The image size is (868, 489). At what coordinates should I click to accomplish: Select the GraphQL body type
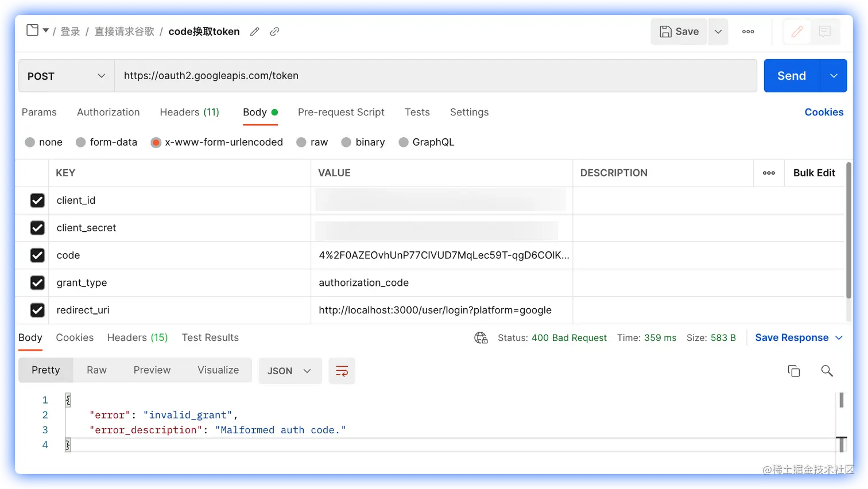coord(404,142)
